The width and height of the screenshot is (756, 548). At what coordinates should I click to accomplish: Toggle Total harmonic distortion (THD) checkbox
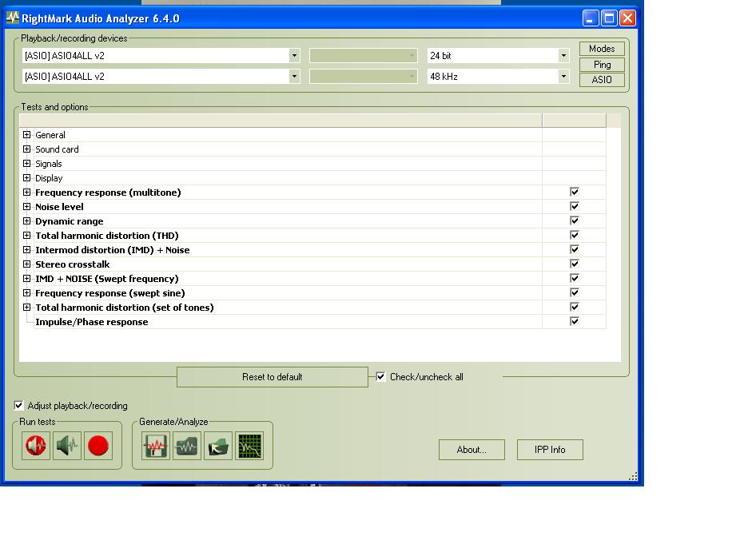(575, 235)
